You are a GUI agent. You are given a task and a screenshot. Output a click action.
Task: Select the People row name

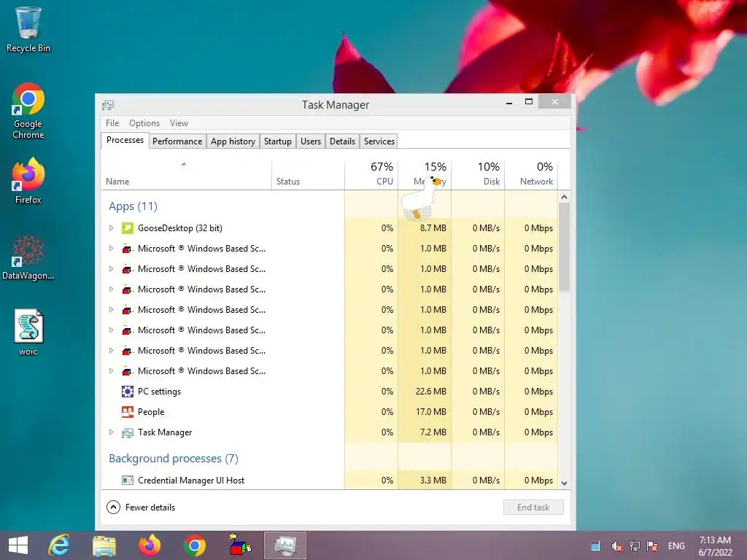(151, 412)
